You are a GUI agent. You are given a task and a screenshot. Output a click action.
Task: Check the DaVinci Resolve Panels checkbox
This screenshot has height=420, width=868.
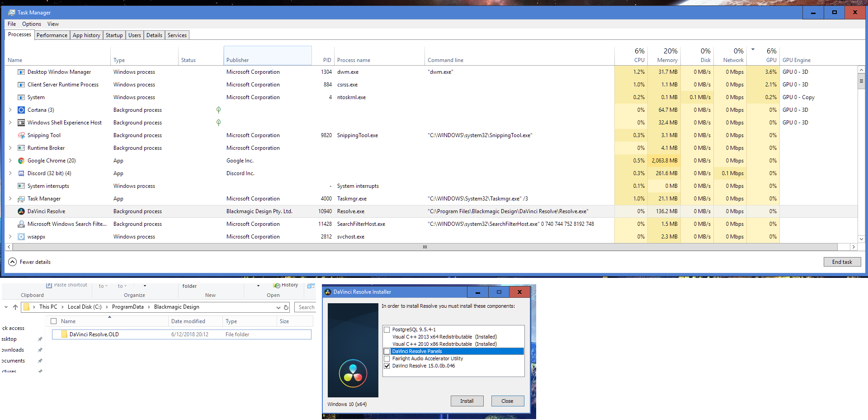click(x=387, y=351)
